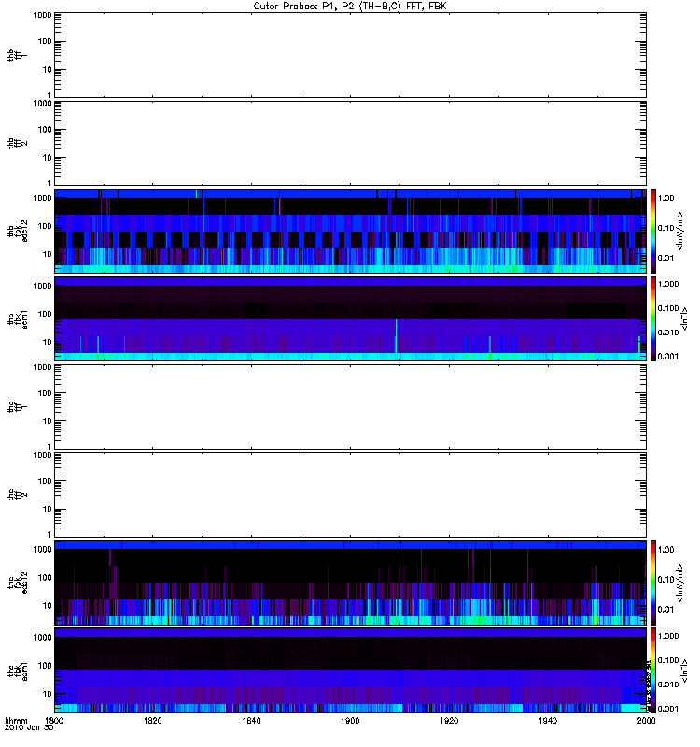Viewport: 700px width, 747px height.
Task: Click the plot title 'Outer Probes: P1, P2 (TH-B,C) FFT, FBK'
Action: tap(350, 7)
